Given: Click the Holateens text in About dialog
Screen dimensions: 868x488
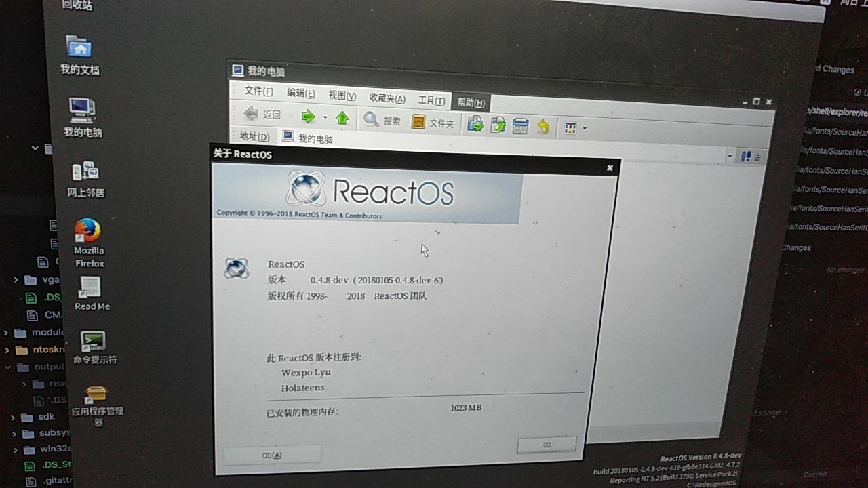Looking at the screenshot, I should pyautogui.click(x=302, y=388).
